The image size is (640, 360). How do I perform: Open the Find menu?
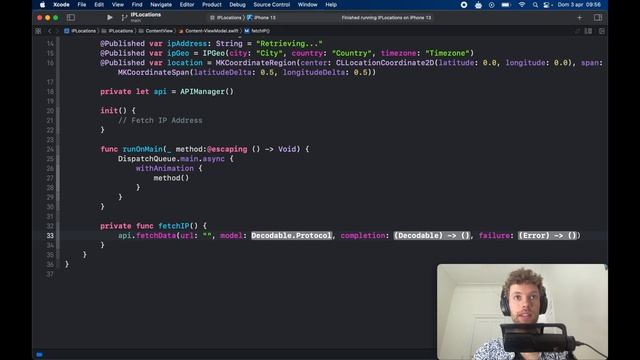(x=137, y=5)
